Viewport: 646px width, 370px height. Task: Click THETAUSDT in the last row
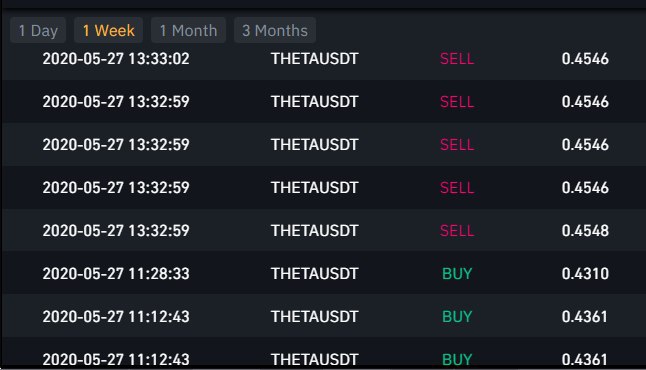click(x=315, y=359)
